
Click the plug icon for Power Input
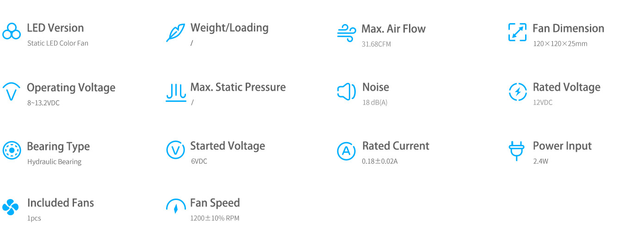pyautogui.click(x=516, y=151)
